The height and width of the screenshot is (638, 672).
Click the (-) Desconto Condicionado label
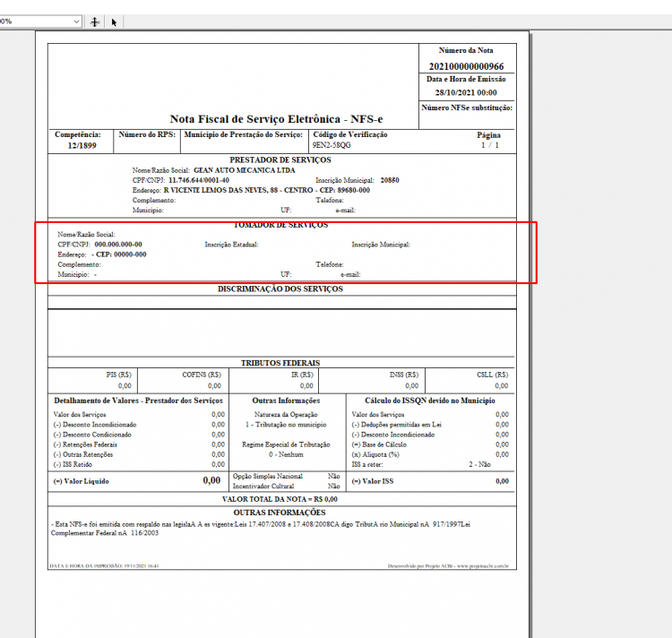pos(92,435)
